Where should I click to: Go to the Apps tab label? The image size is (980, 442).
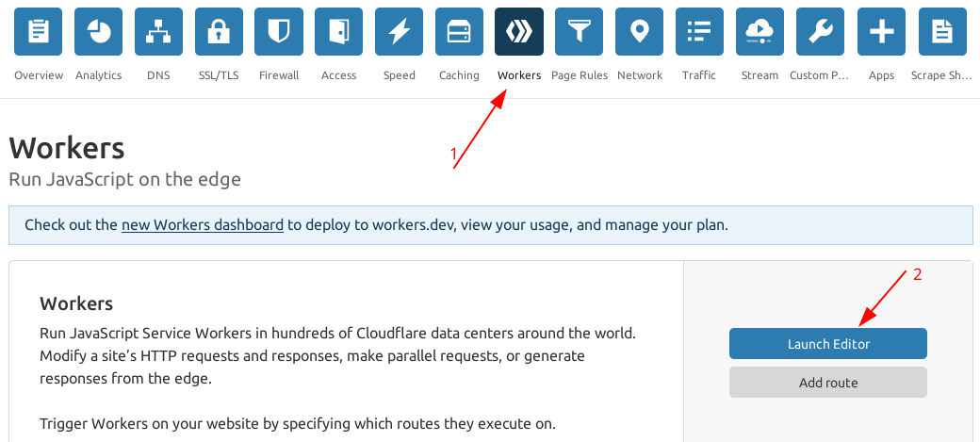tap(881, 75)
